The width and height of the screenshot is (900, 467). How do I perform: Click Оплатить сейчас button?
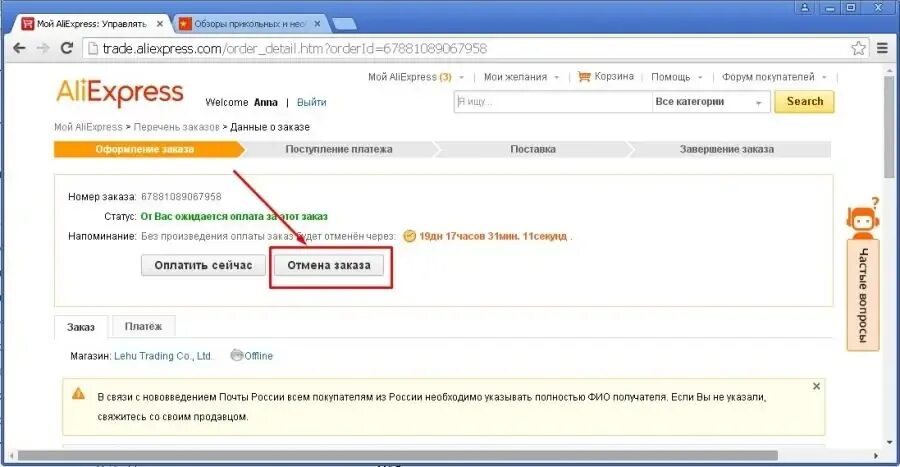click(x=203, y=266)
